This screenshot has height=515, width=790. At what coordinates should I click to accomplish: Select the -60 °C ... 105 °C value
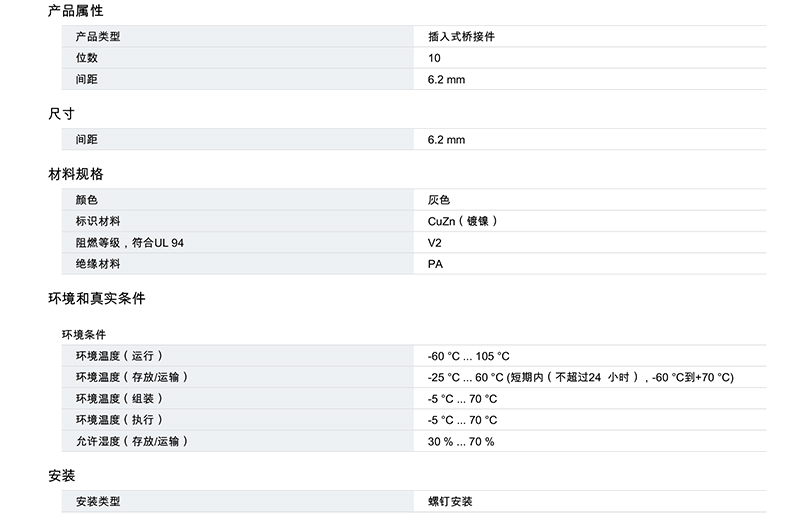(x=468, y=356)
